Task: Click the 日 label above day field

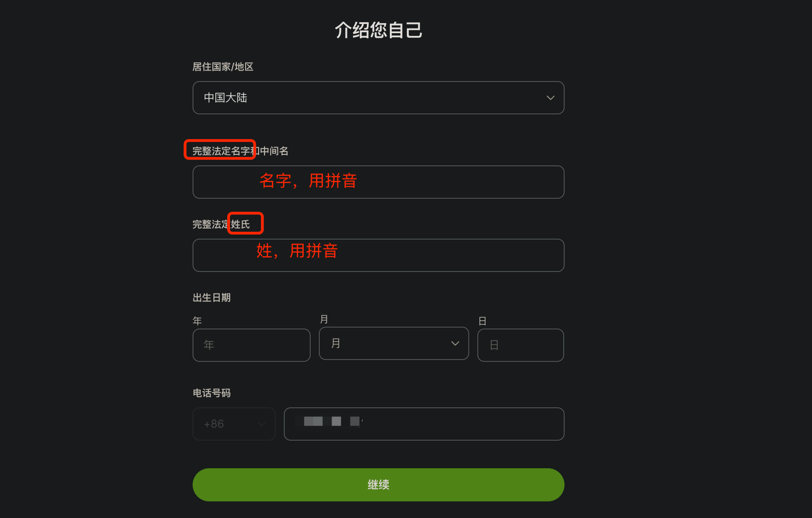Action: (482, 321)
